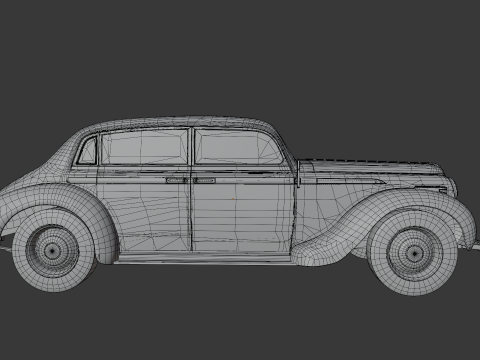Screen dimensions: 480x360
Task: Select the car's rear wheel hub
Action: tap(52, 250)
